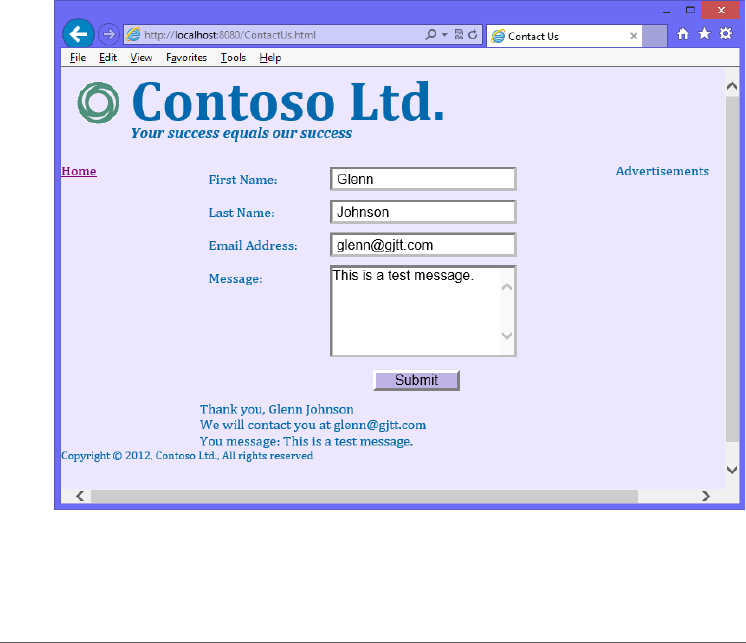Click the browser Forward arrow button
The image size is (746, 643).
pos(109,34)
